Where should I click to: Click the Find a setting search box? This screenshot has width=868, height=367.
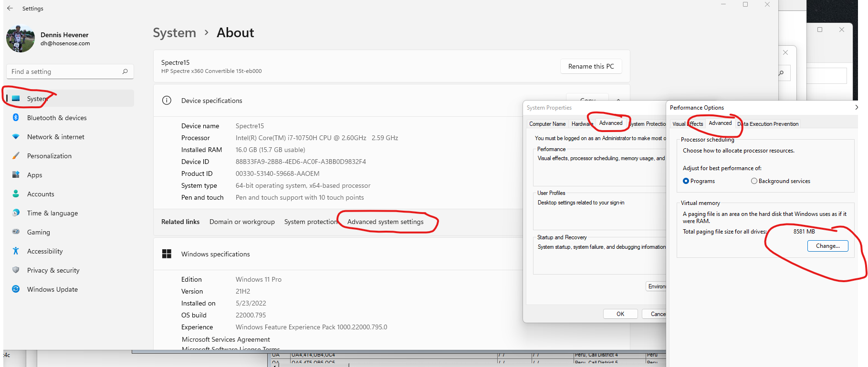coord(70,71)
